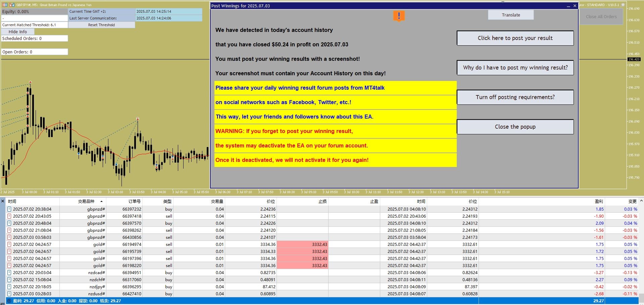Click sort arrow on 交易品种 column header
Image resolution: width=644 pixels, height=305 pixels.
point(101,202)
